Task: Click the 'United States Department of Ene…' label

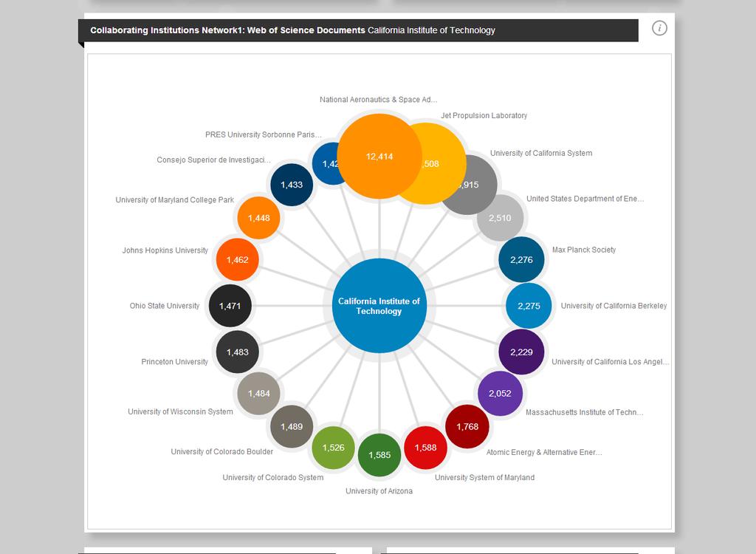Action: (585, 199)
